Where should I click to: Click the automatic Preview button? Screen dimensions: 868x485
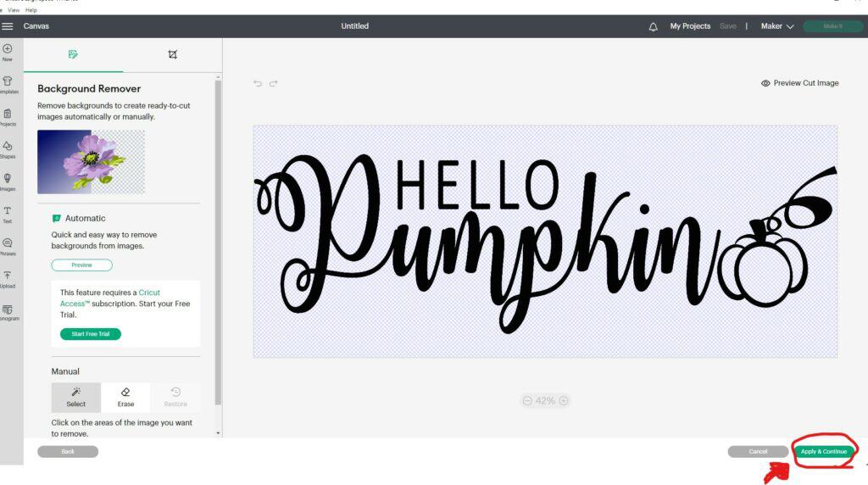[82, 265]
